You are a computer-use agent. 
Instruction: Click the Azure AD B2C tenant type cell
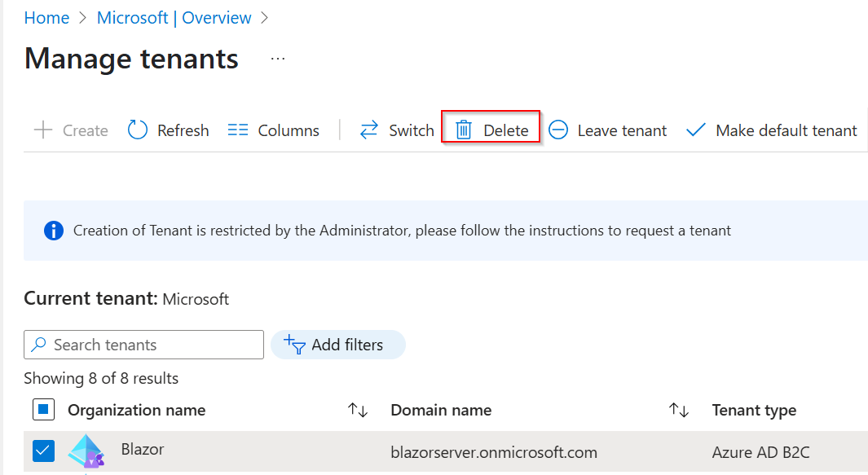pyautogui.click(x=760, y=452)
